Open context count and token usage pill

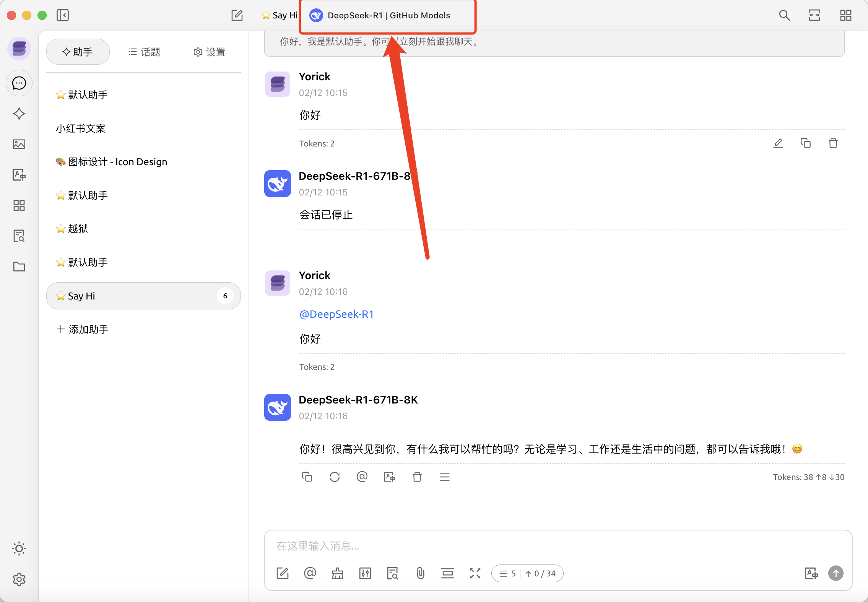(527, 573)
